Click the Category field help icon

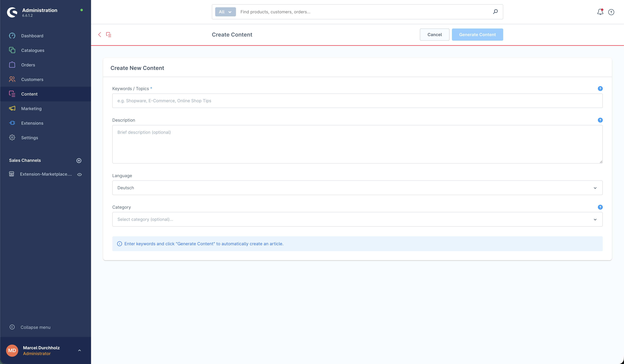600,207
